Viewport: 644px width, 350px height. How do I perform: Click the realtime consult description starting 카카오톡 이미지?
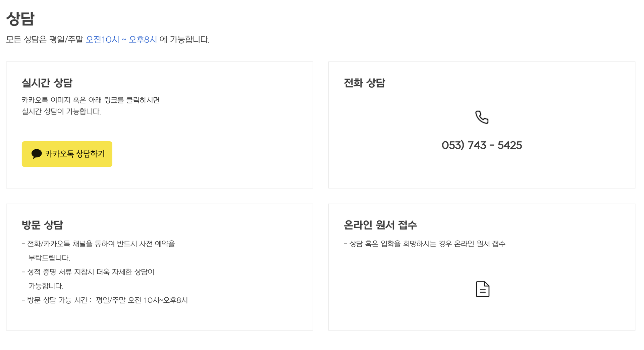coord(91,100)
